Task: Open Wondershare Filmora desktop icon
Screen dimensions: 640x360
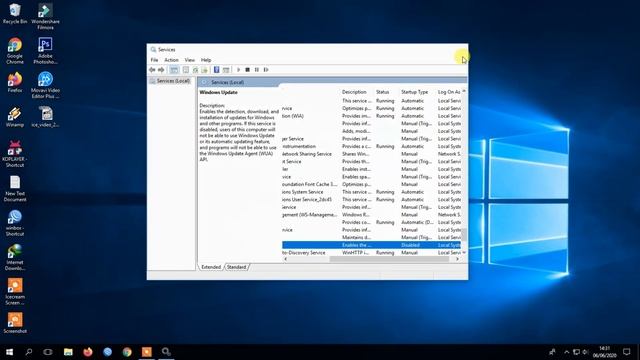Action: coord(45,16)
